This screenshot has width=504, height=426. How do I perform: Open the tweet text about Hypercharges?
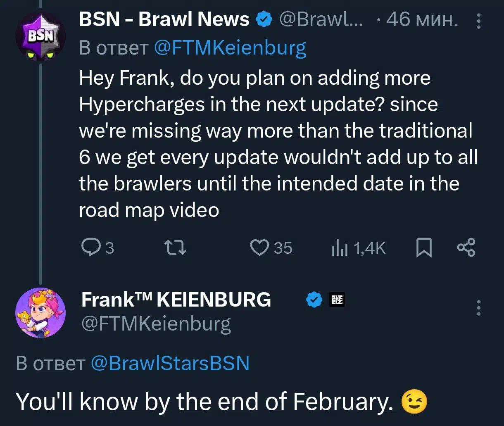pos(277,144)
